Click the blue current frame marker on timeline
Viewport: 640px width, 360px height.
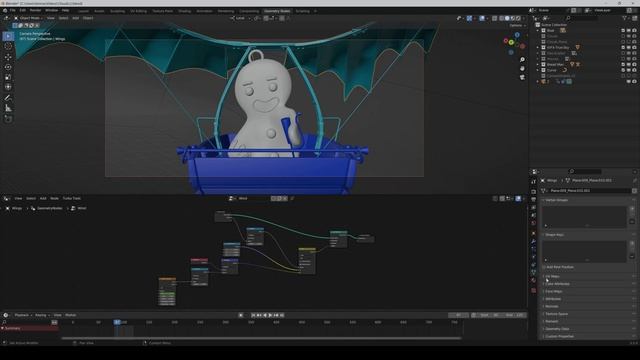(x=117, y=322)
